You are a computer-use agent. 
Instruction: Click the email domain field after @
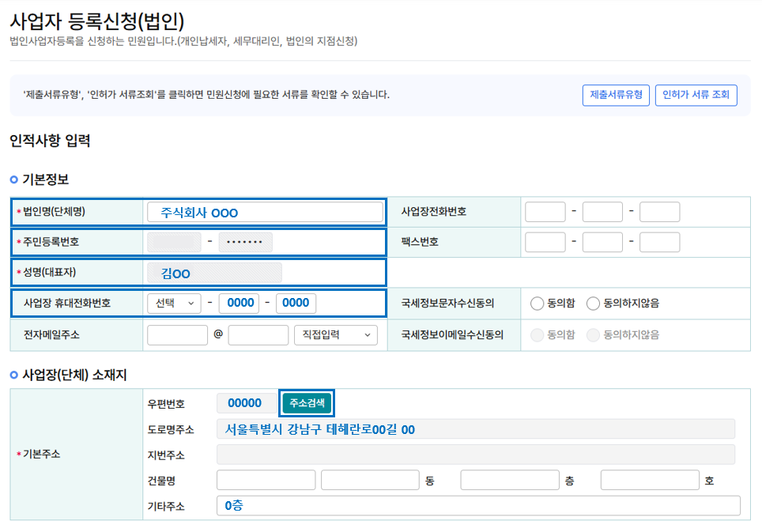pos(258,335)
